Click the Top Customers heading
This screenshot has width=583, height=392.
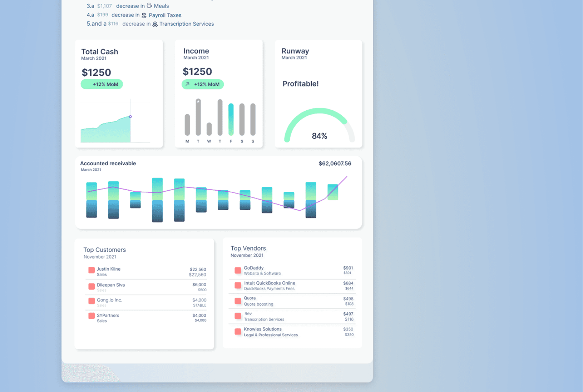104,250
